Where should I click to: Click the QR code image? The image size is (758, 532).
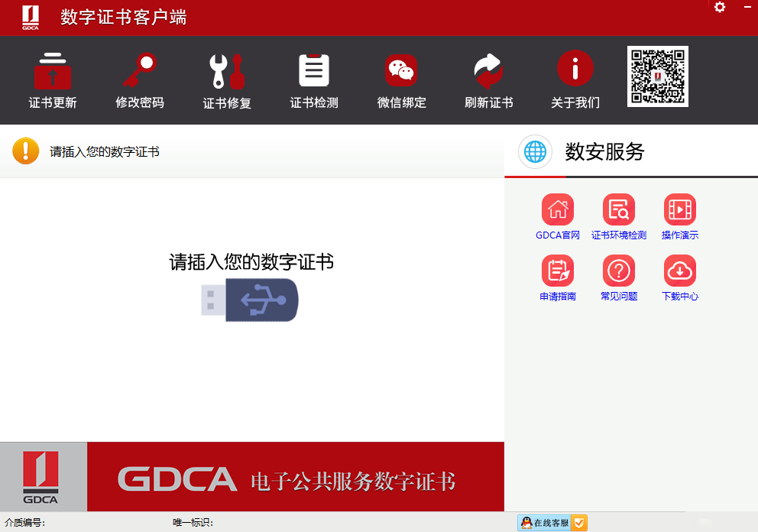pyautogui.click(x=657, y=76)
